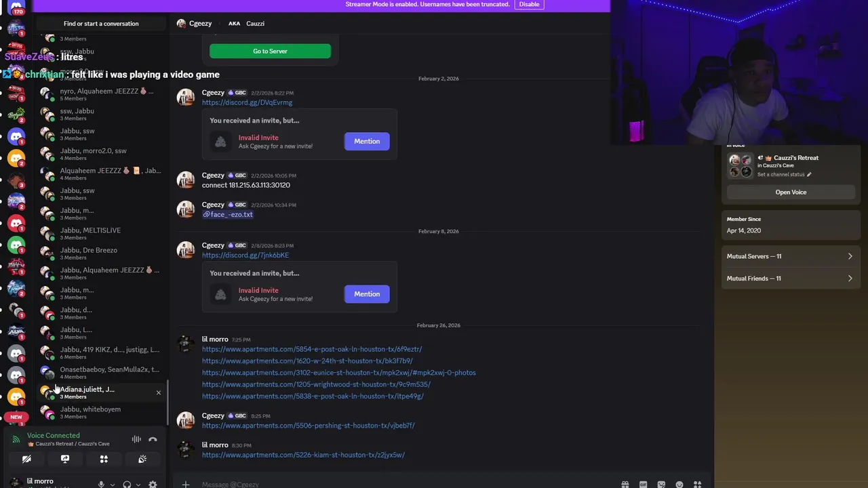Click lil morro avatar on 7:25 PM message
This screenshot has height=488, width=868.
(185, 344)
